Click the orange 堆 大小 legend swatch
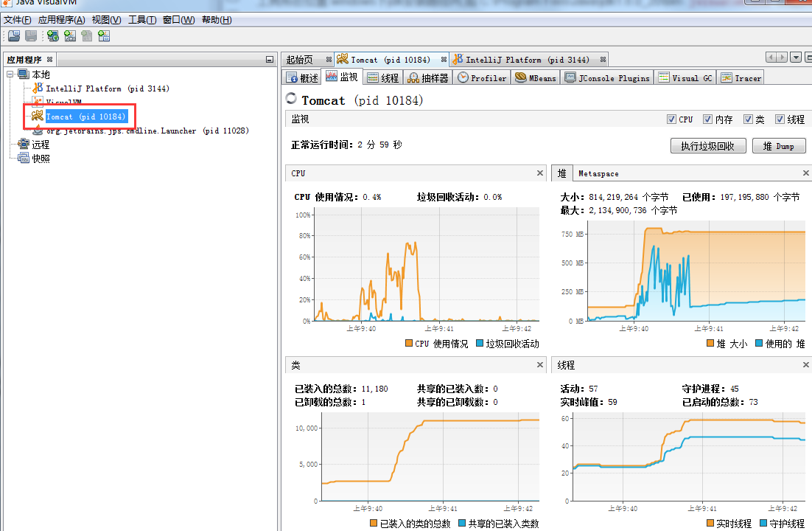 click(710, 343)
